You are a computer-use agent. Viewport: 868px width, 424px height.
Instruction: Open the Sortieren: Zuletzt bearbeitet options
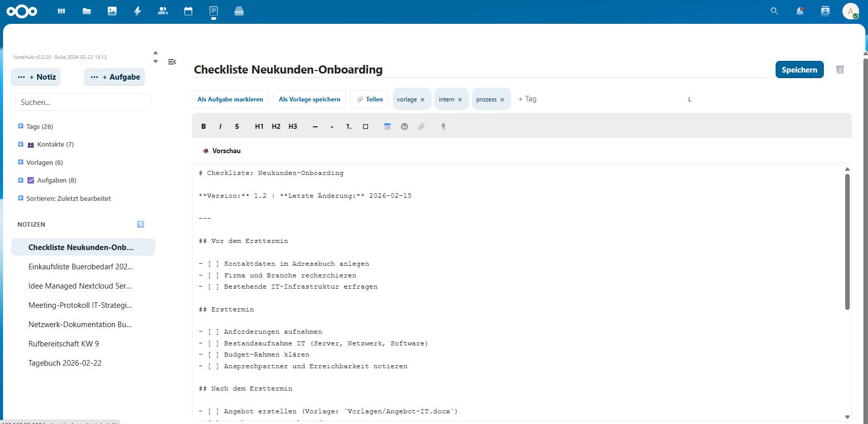(x=68, y=199)
